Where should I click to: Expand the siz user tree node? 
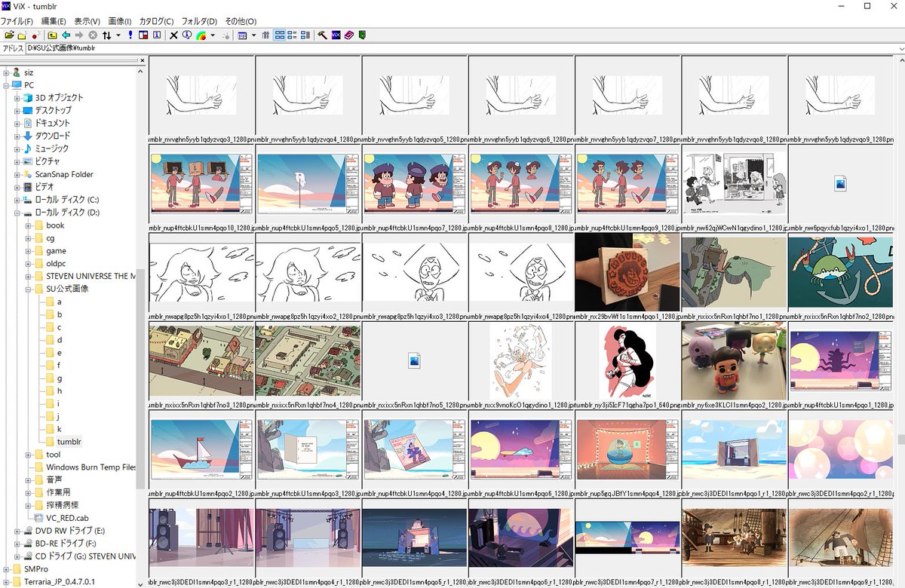click(6, 72)
